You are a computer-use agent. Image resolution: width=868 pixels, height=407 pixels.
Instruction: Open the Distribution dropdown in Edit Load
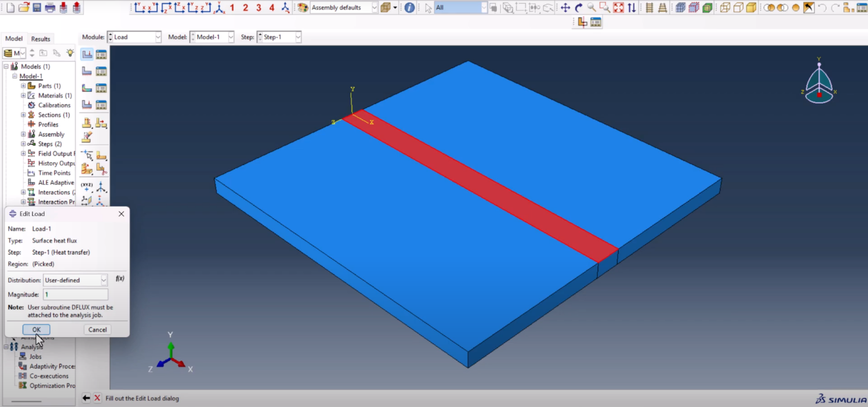pos(103,280)
